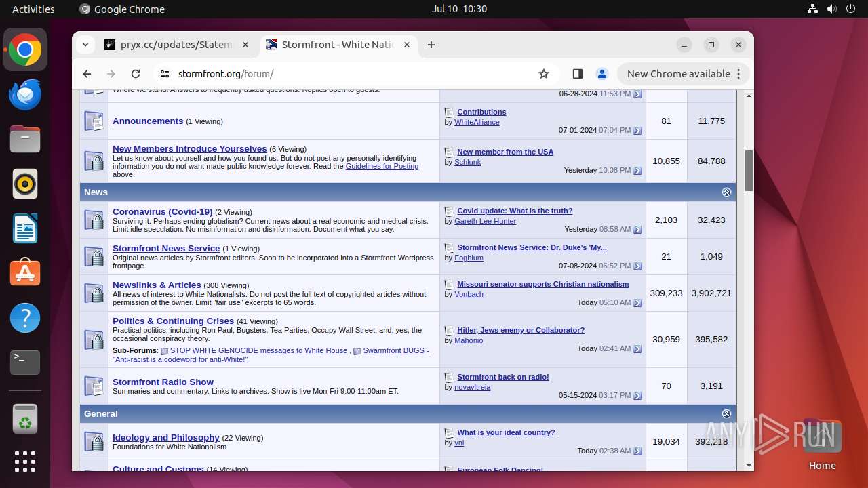This screenshot has height=488, width=868.
Task: Go to last post in Announcements row
Action: pos(637,131)
